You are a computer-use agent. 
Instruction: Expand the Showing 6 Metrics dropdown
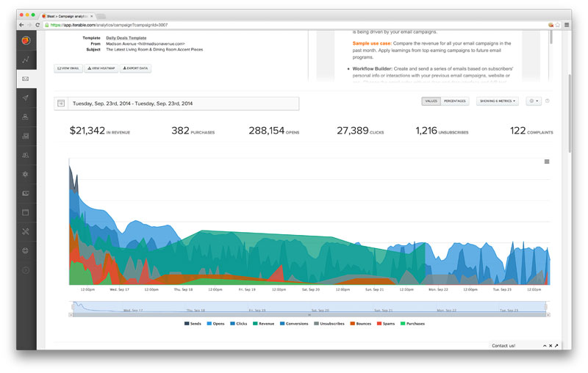point(498,101)
